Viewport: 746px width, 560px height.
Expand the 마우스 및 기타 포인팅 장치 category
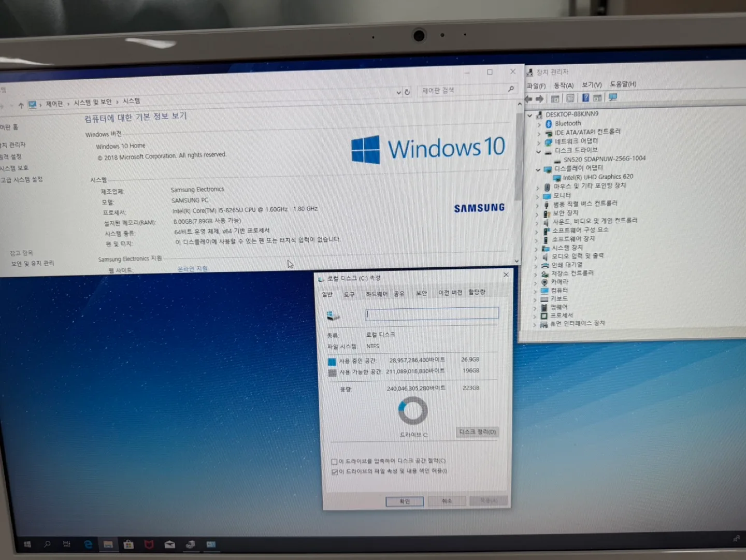click(x=538, y=188)
